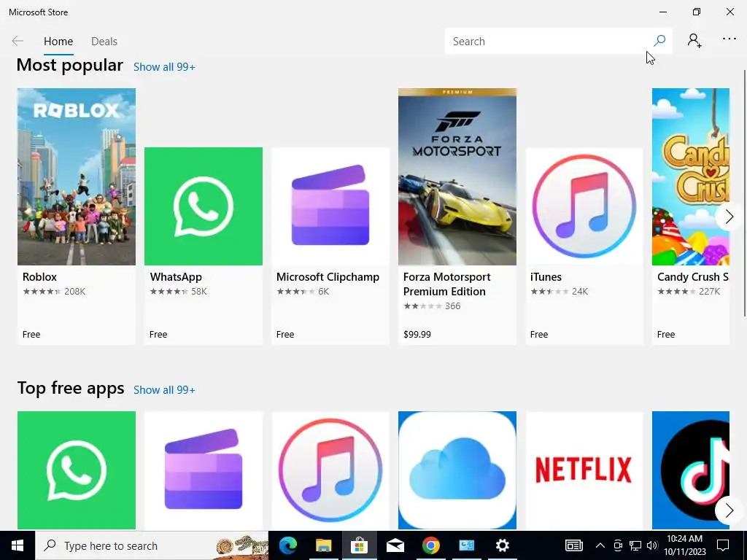Open WhatsApp tile in Most popular

click(204, 206)
